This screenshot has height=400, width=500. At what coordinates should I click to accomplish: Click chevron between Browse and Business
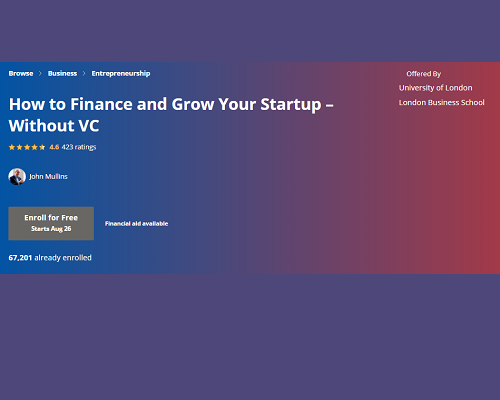[40, 73]
